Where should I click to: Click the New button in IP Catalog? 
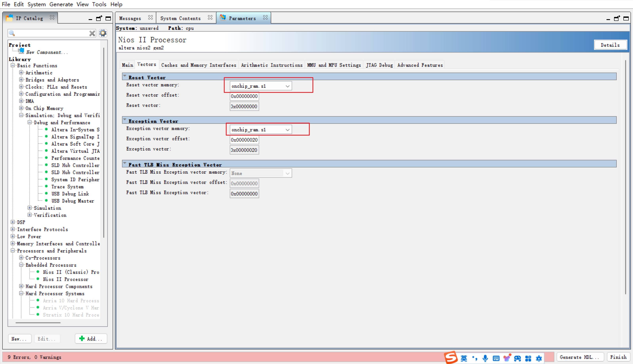20,339
